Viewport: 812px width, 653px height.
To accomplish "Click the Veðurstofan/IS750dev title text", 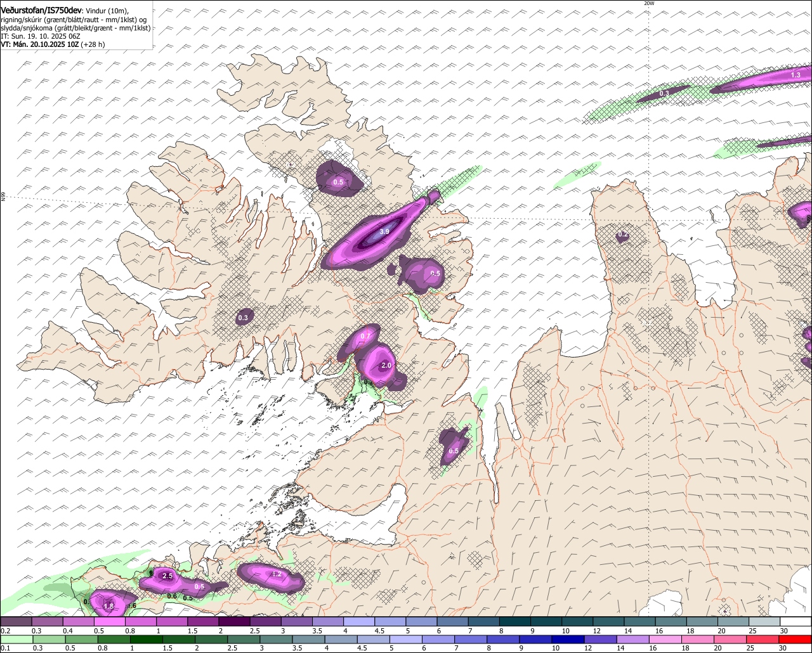I will [41, 10].
